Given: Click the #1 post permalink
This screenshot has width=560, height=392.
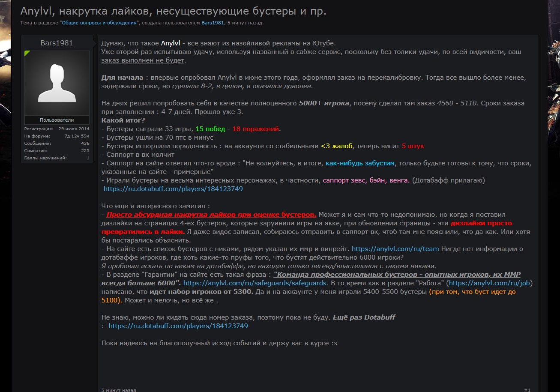Looking at the screenshot, I should click(527, 390).
